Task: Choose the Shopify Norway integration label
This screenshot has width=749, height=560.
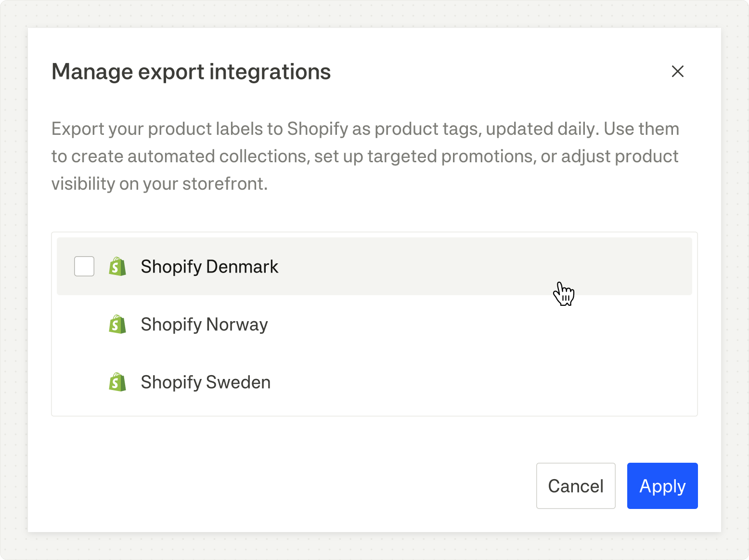Action: tap(204, 325)
